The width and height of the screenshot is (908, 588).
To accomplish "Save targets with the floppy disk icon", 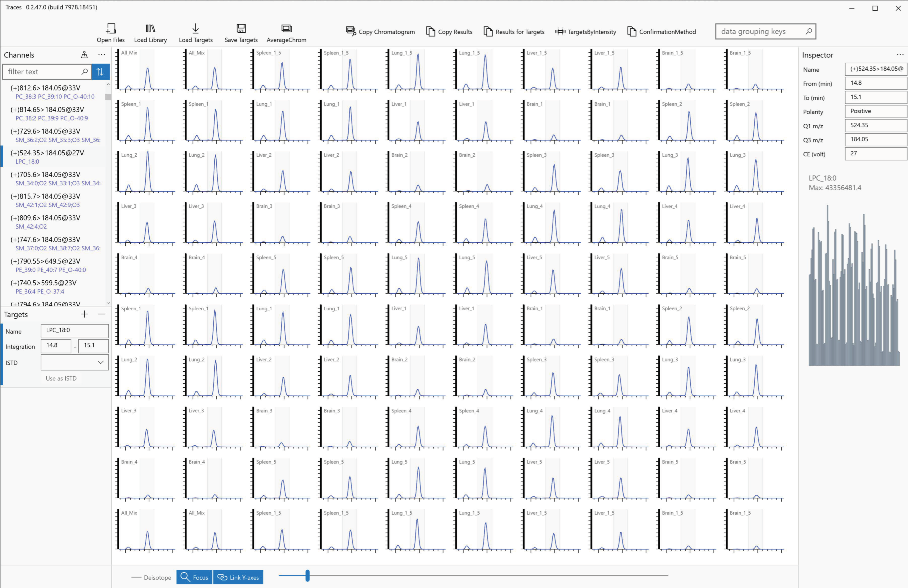I will [x=241, y=29].
